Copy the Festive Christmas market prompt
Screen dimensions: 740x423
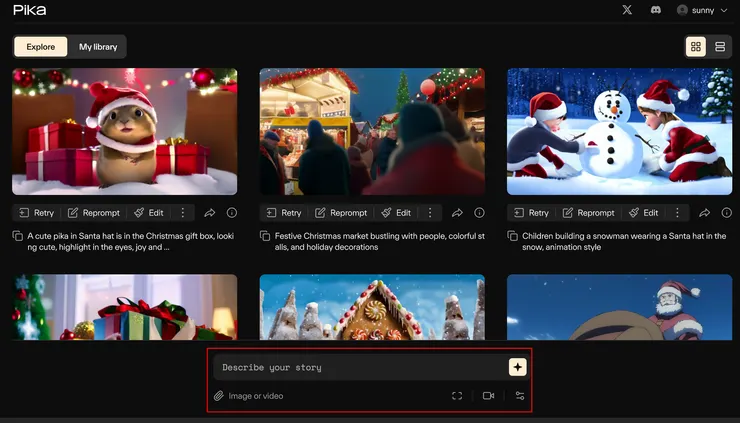[x=265, y=236]
